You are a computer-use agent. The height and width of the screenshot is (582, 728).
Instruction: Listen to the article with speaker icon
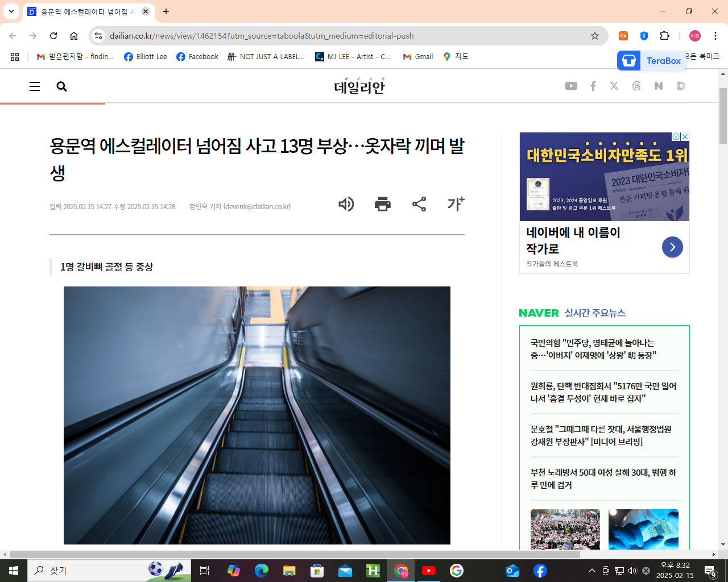(x=346, y=204)
